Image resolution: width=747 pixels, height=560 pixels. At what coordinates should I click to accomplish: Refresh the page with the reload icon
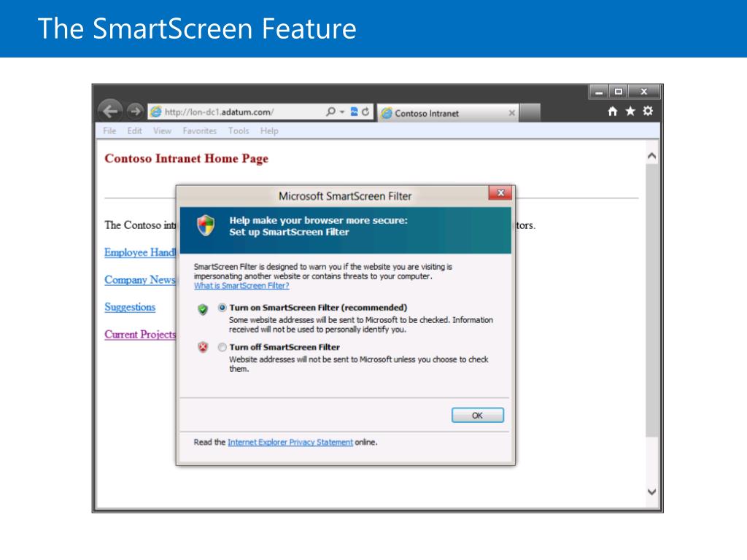pos(365,112)
